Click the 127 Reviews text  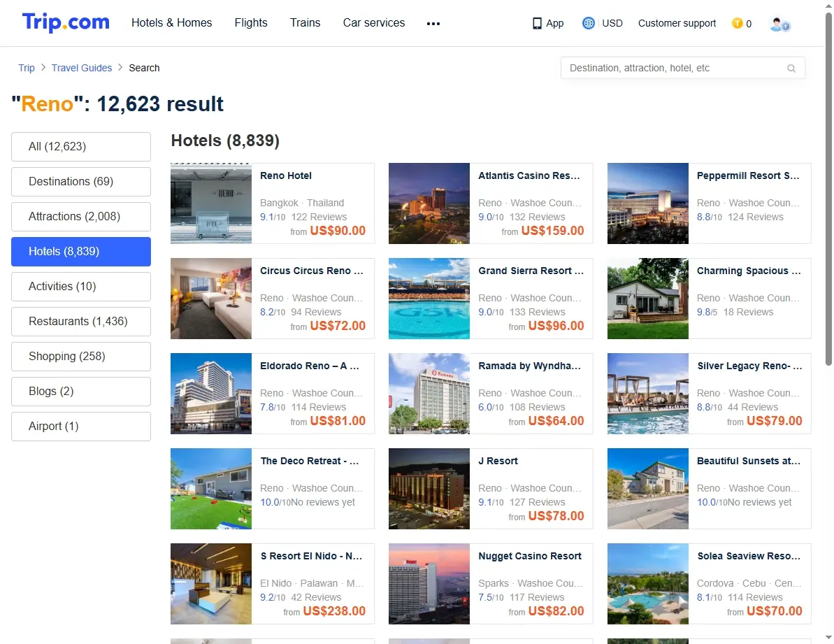[537, 503]
